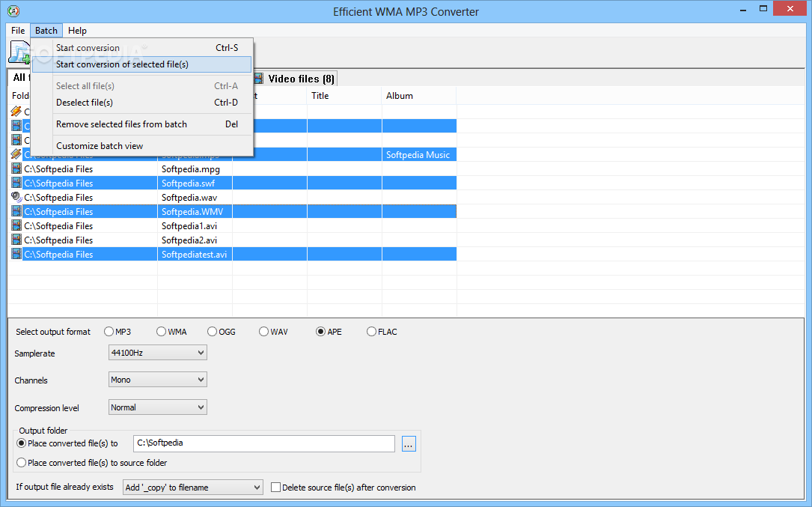
Task: Click the app icon in title bar
Action: 13,11
